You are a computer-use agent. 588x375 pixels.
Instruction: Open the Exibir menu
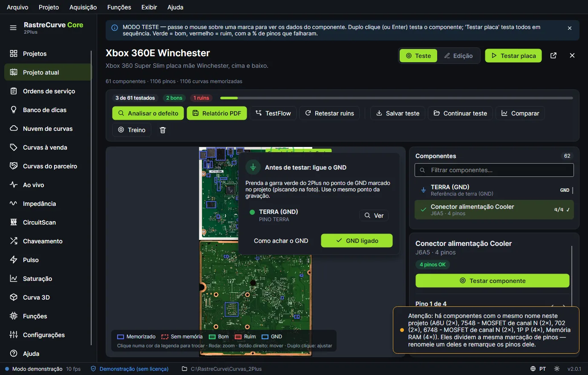click(149, 7)
